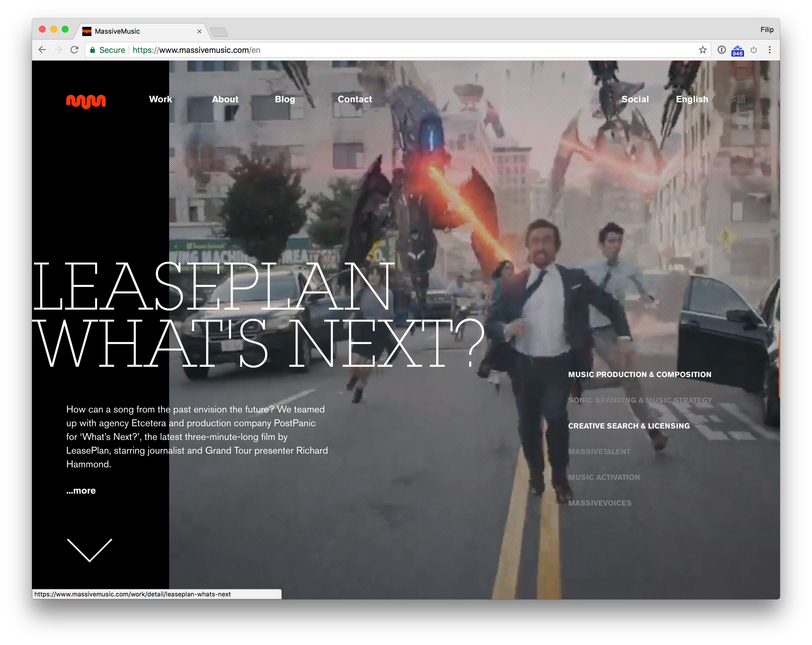Bookmark the page with the star icon
Image resolution: width=812 pixels, height=645 pixels.
702,50
